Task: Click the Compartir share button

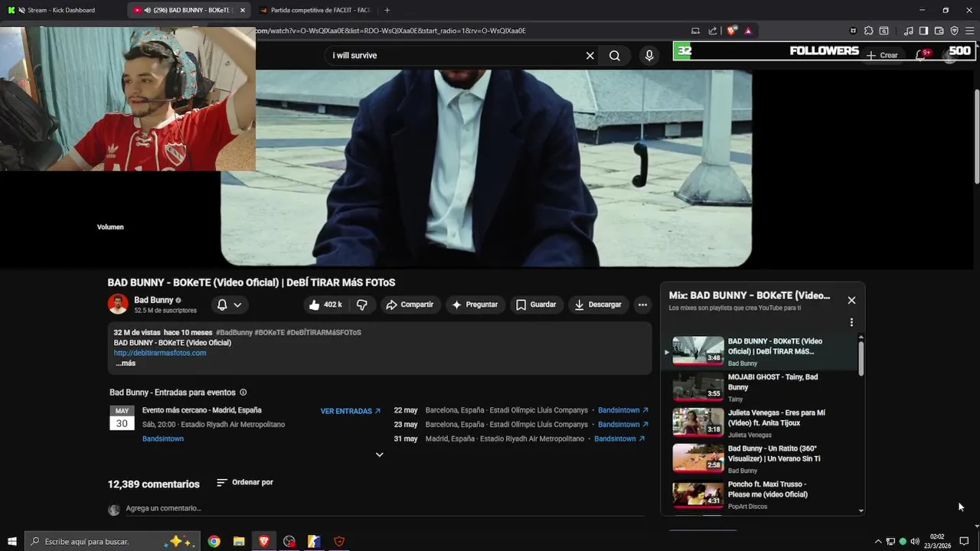Action: (x=410, y=305)
